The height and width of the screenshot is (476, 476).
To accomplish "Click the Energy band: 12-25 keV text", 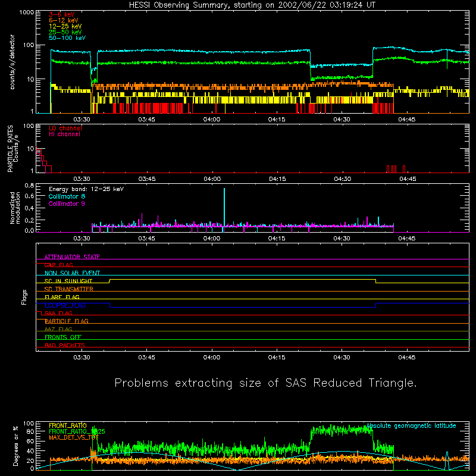I will pyautogui.click(x=86, y=189).
